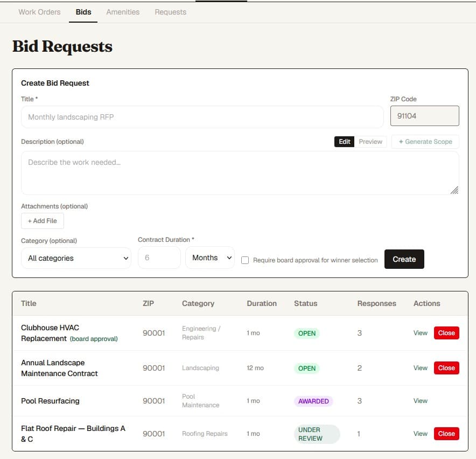Click the ZIP column header
This screenshot has height=459, width=476.
[x=149, y=303]
